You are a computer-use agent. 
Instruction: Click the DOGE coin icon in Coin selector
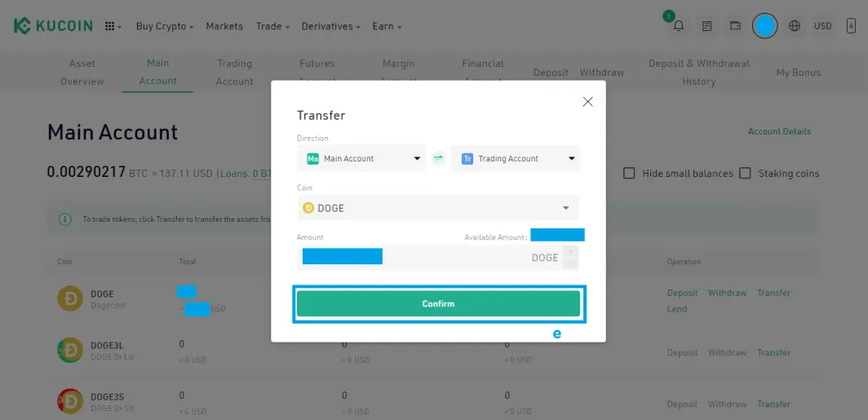(x=308, y=208)
